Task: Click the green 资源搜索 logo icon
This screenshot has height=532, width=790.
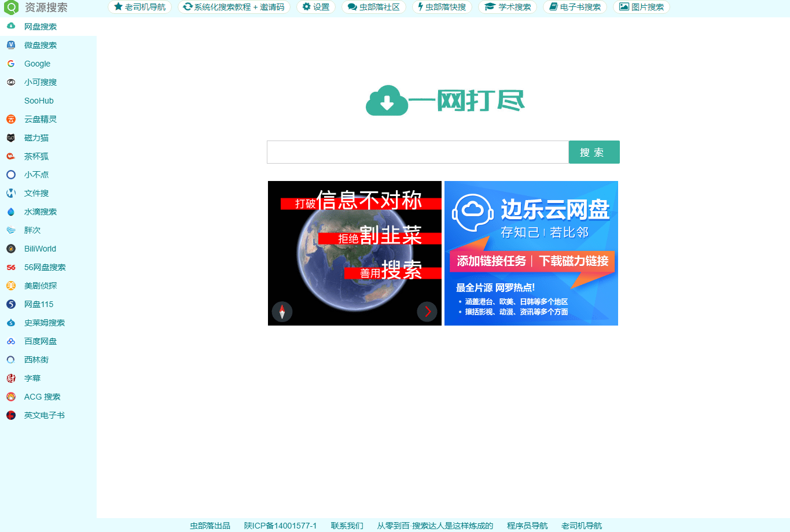Action: pos(11,8)
